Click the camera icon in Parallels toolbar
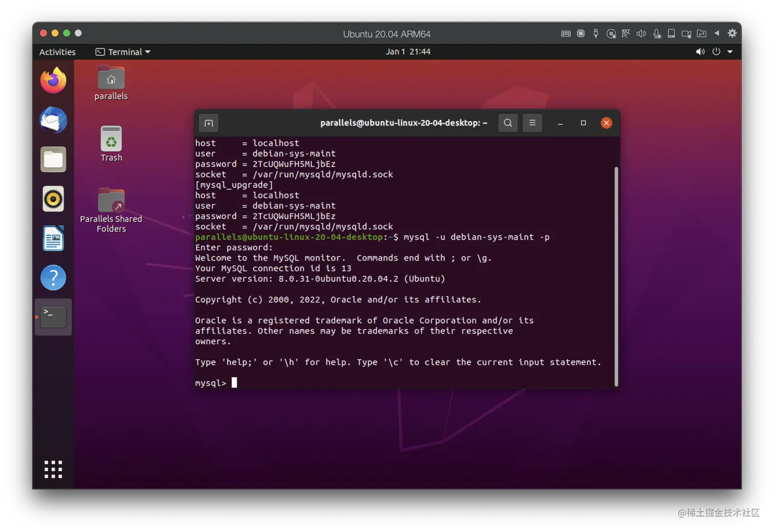This screenshot has height=532, width=774. [686, 34]
